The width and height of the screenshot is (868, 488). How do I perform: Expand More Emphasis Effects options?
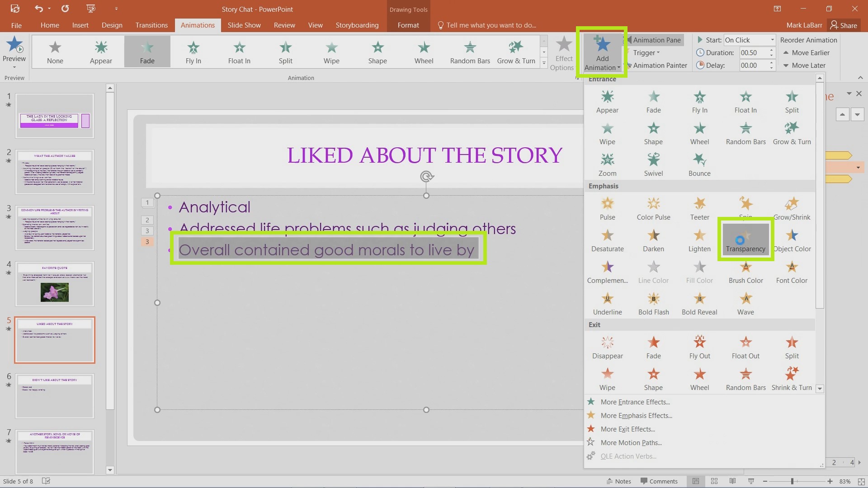click(x=636, y=415)
